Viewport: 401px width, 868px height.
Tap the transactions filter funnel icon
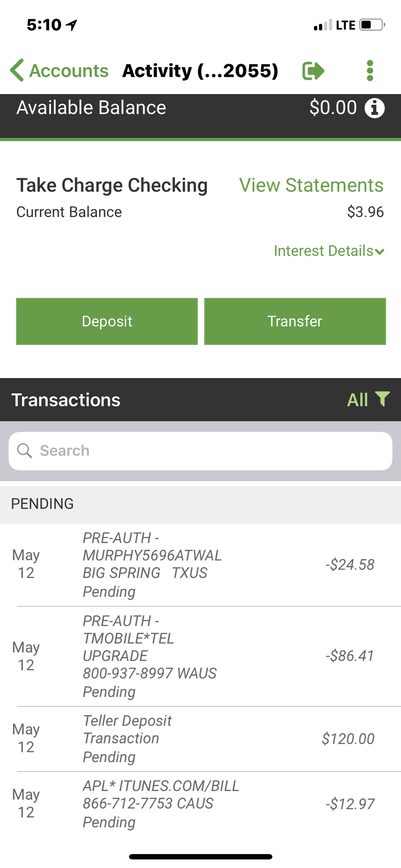click(x=383, y=399)
